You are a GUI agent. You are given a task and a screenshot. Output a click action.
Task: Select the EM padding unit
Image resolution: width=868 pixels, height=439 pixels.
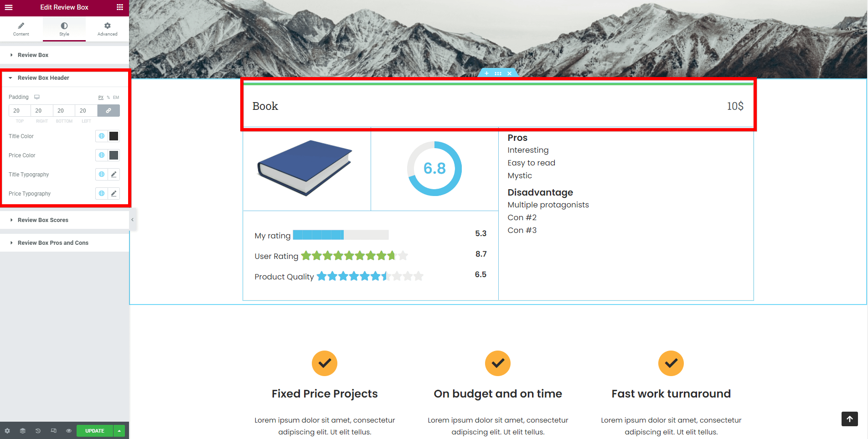click(116, 98)
